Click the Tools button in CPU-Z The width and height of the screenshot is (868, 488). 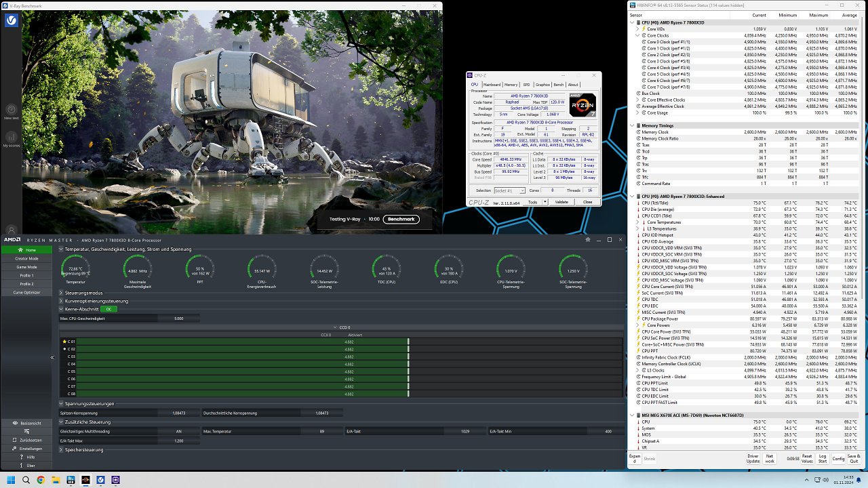pyautogui.click(x=533, y=202)
